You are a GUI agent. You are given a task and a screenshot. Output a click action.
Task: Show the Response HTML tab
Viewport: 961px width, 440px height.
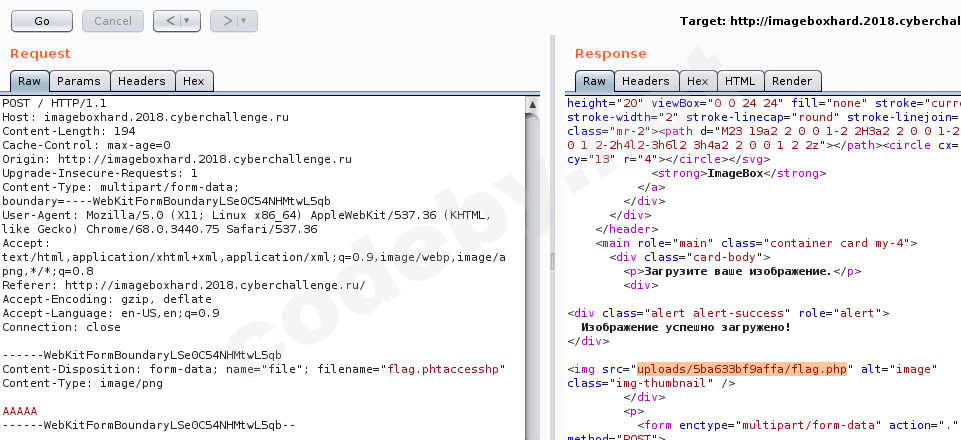(x=740, y=82)
